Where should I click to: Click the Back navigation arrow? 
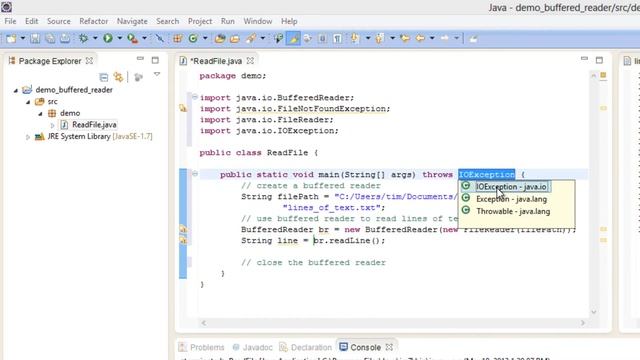[420, 38]
